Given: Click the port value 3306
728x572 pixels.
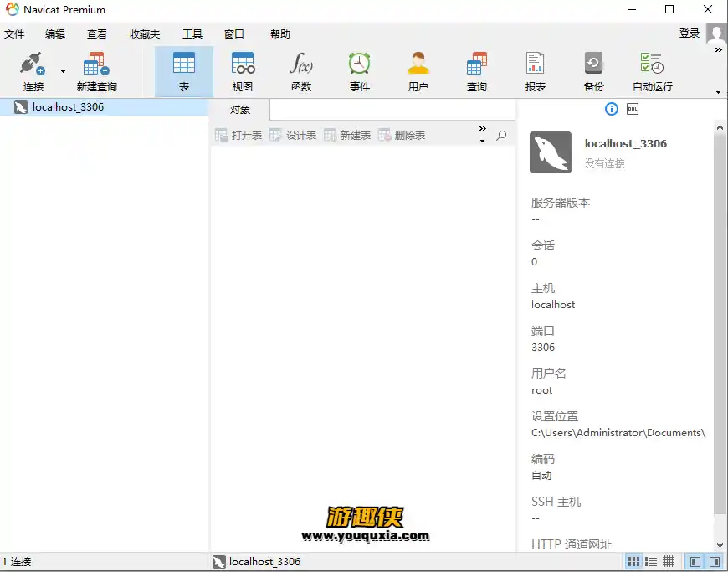Looking at the screenshot, I should (543, 348).
